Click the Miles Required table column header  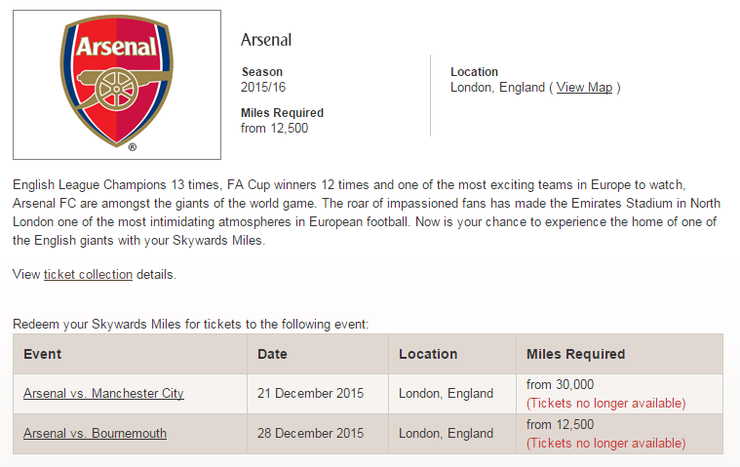click(x=576, y=354)
